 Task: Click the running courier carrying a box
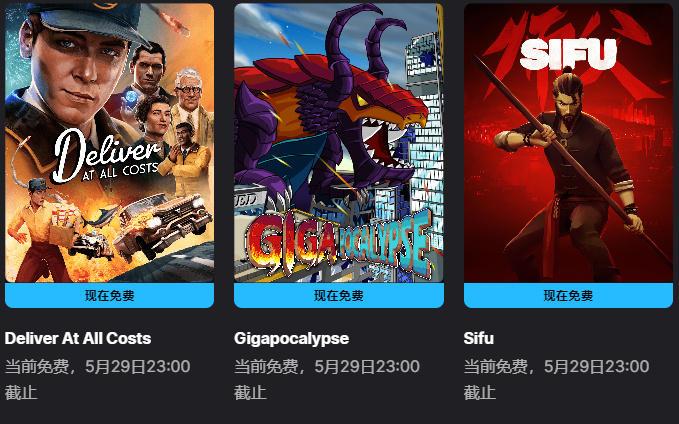[x=41, y=227]
